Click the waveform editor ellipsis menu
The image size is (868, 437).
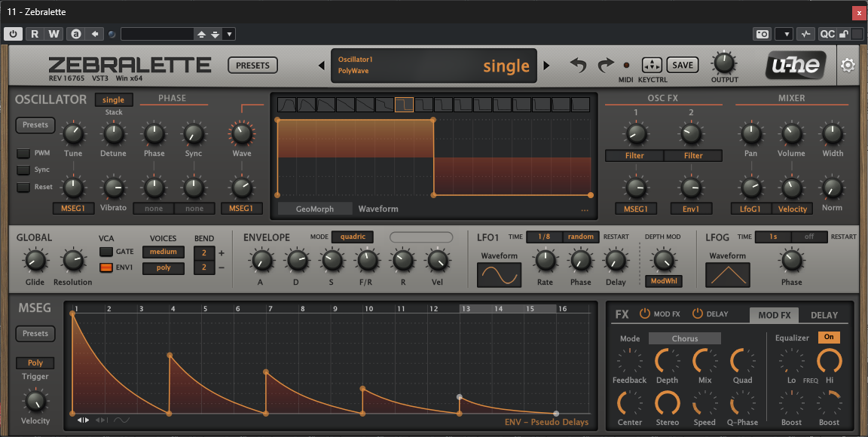point(585,210)
